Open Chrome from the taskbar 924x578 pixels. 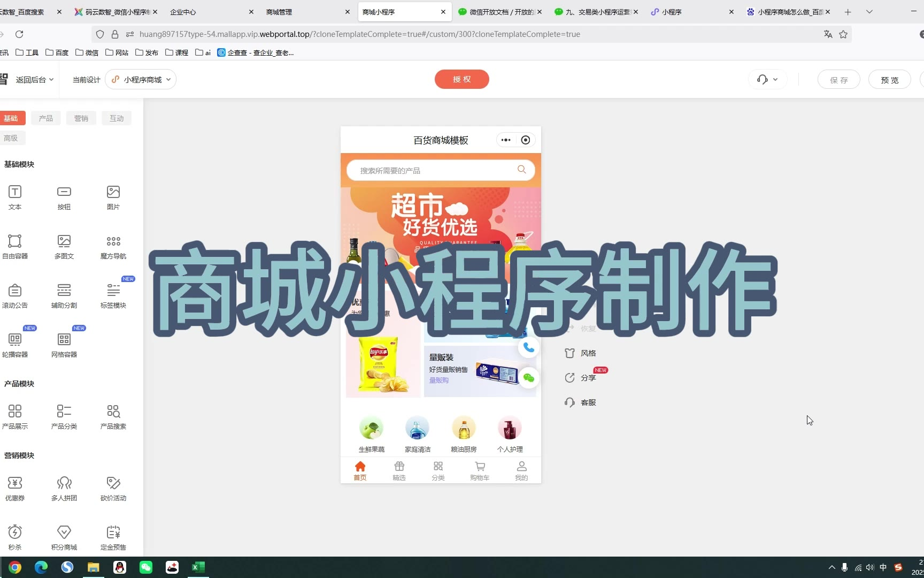tap(15, 567)
